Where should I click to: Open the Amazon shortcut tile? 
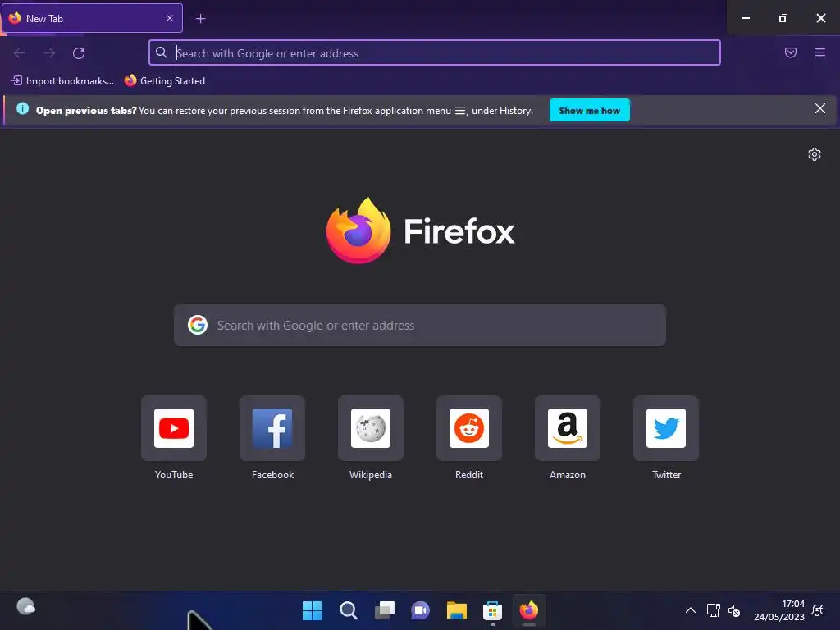pyautogui.click(x=568, y=428)
